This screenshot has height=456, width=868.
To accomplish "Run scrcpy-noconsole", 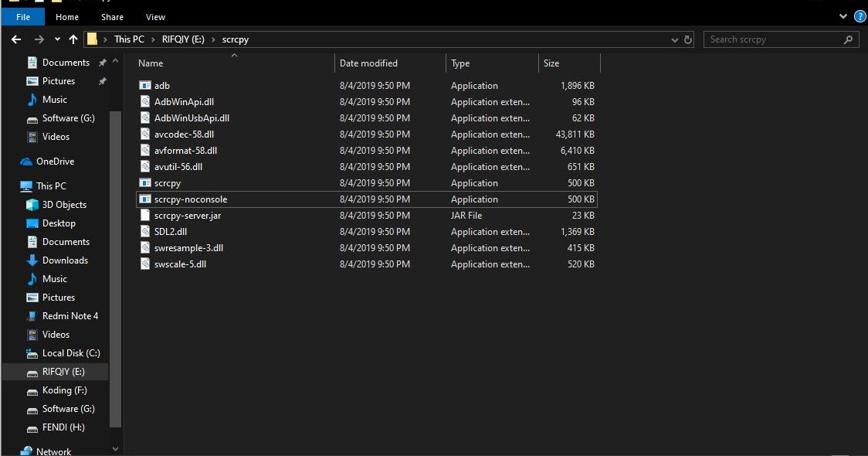I will pyautogui.click(x=190, y=199).
